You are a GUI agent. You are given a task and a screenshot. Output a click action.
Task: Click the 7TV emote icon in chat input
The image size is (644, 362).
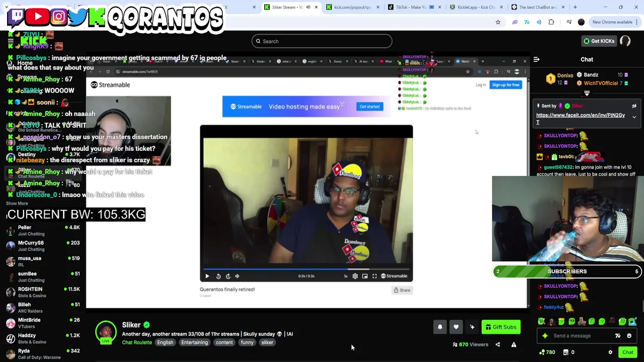tap(618, 336)
